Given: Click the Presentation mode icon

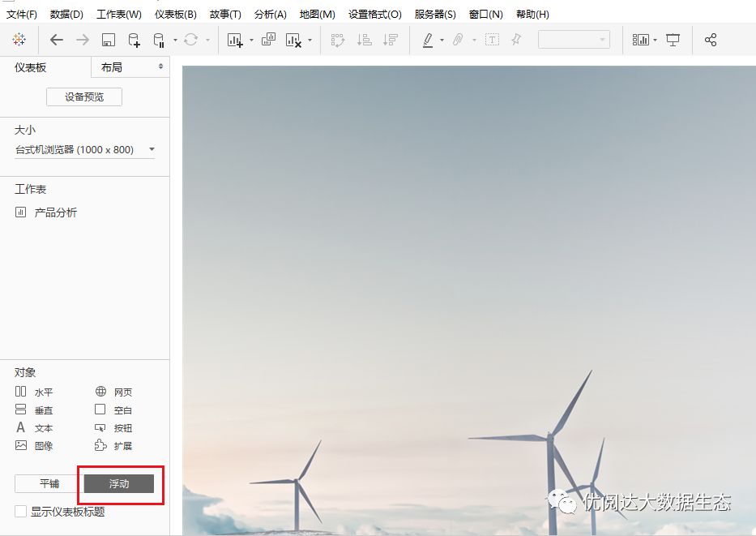Looking at the screenshot, I should 673,40.
